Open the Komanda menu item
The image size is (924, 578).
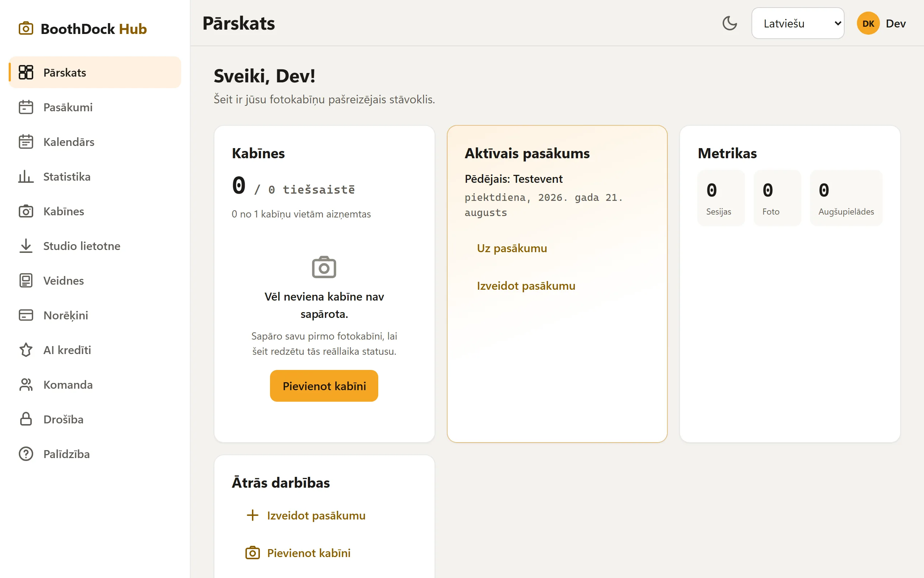(95, 385)
